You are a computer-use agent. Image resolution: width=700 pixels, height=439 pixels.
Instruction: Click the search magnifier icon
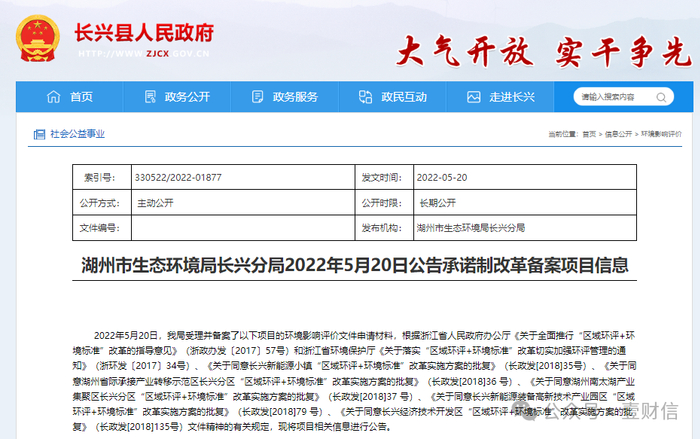click(x=661, y=97)
